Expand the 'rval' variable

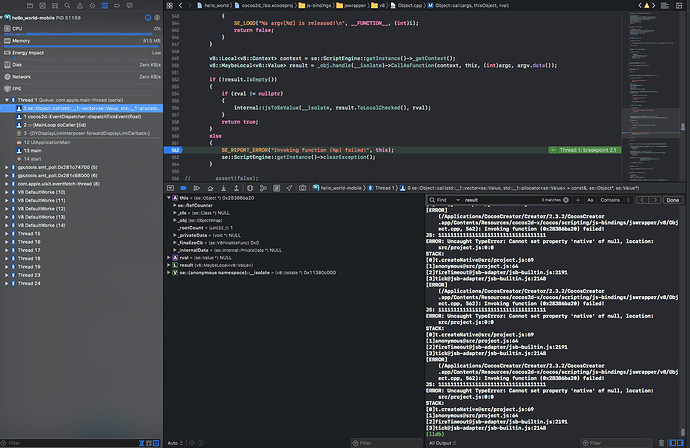pyautogui.click(x=169, y=257)
